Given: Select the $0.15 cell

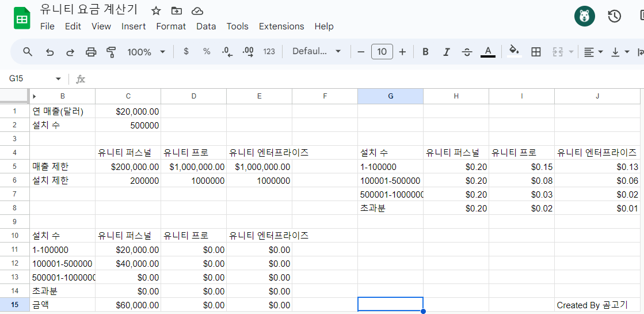Looking at the screenshot, I should [521, 167].
